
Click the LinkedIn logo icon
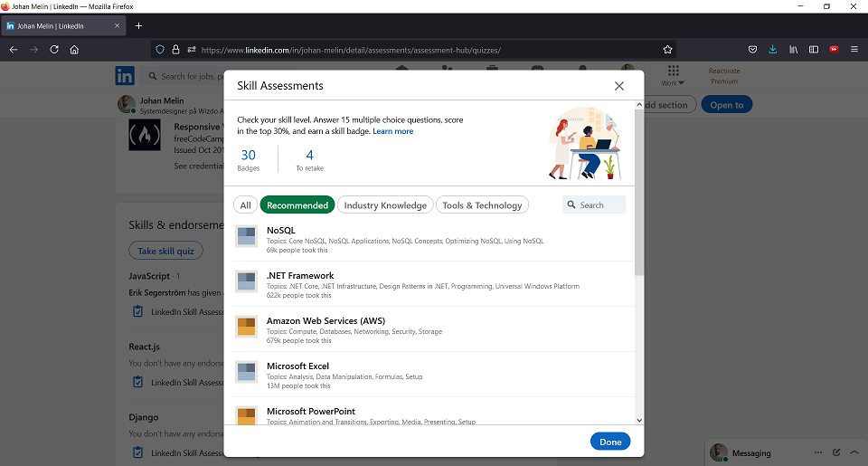[124, 76]
